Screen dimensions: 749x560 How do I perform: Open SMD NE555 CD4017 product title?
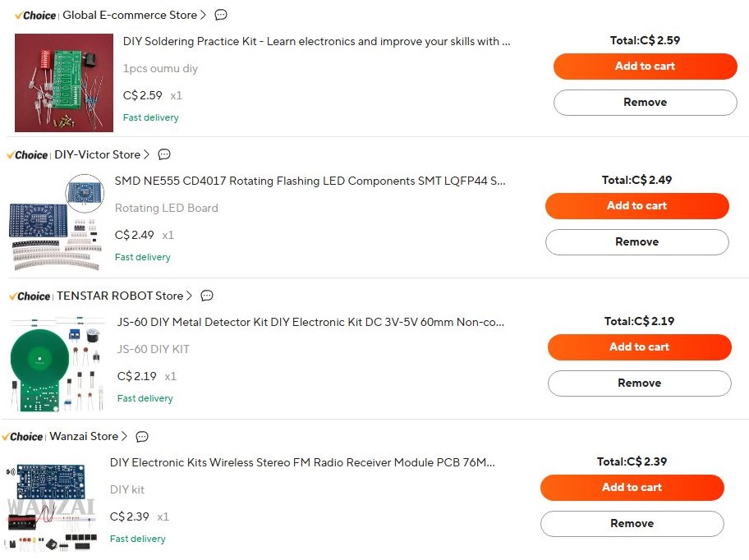pyautogui.click(x=310, y=181)
